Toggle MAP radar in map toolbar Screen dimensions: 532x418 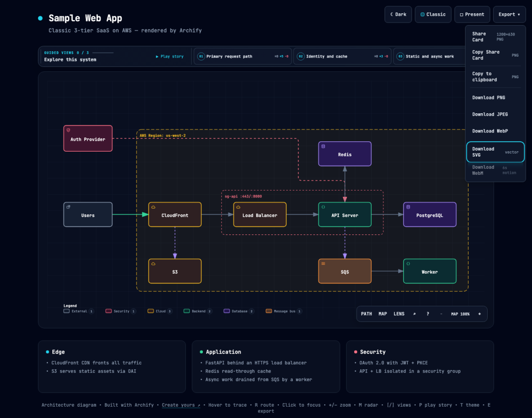[383, 314]
